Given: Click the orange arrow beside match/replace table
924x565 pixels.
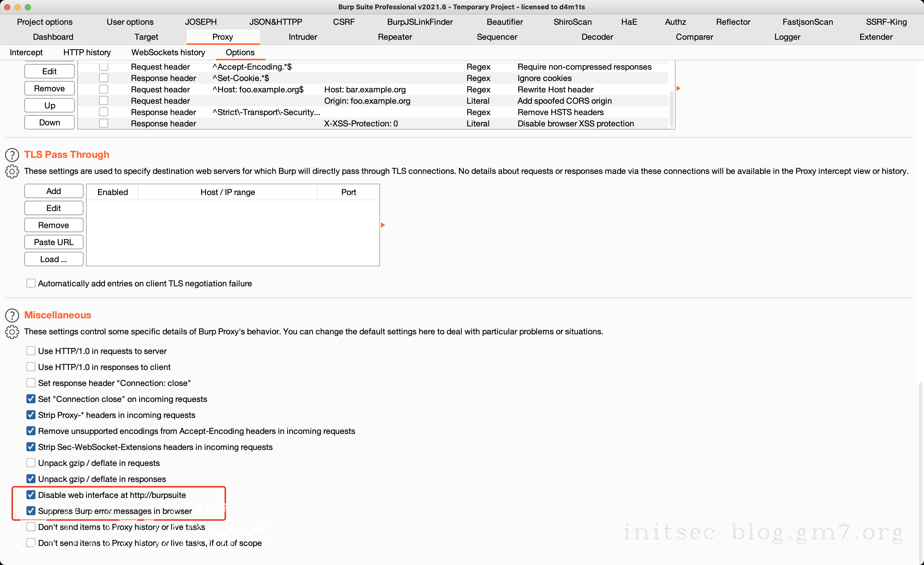Looking at the screenshot, I should pos(678,88).
